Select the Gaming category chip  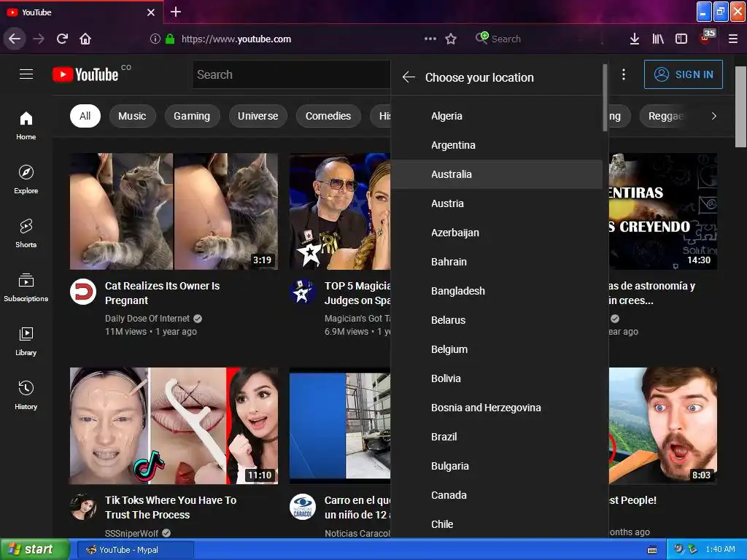(x=192, y=116)
